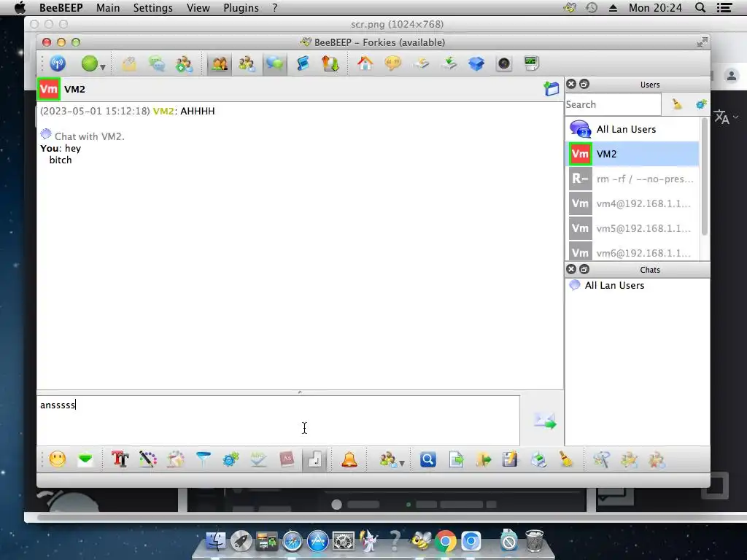
Task: Click the greyed envelope icon in top toolbar
Action: 129,64
